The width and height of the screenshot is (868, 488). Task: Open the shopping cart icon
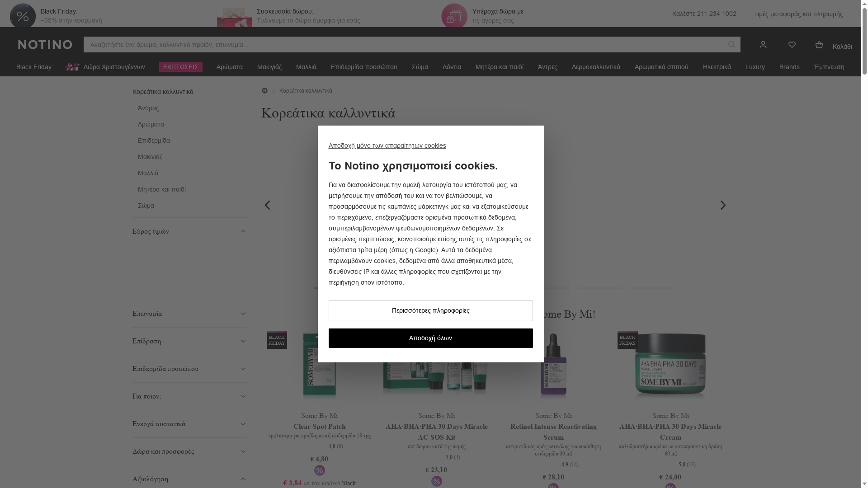tap(819, 44)
